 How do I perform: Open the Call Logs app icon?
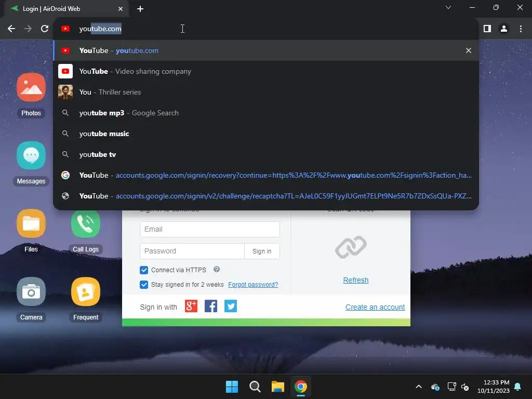coord(86,223)
